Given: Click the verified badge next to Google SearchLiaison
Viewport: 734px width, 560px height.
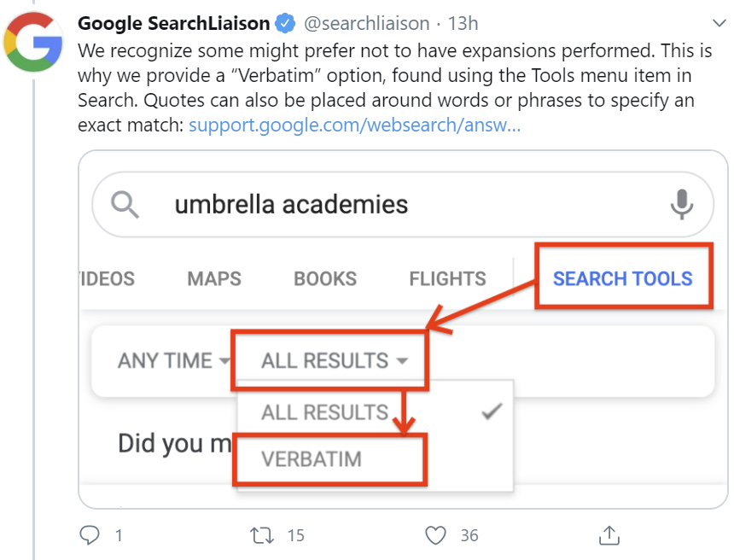Looking at the screenshot, I should 284,22.
